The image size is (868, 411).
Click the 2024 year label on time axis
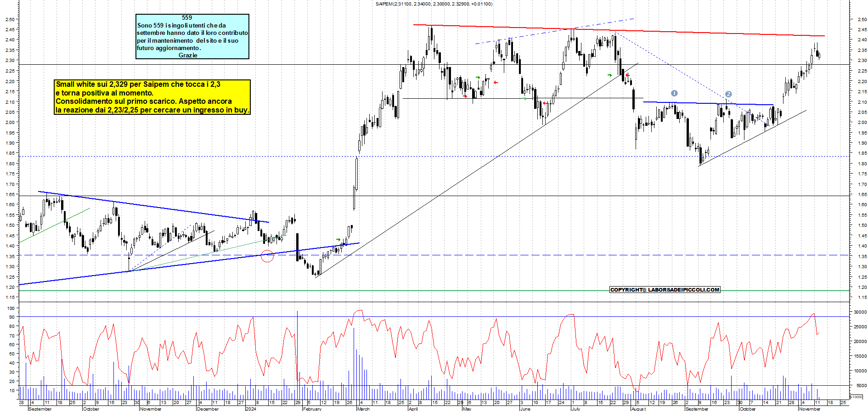tap(251, 409)
